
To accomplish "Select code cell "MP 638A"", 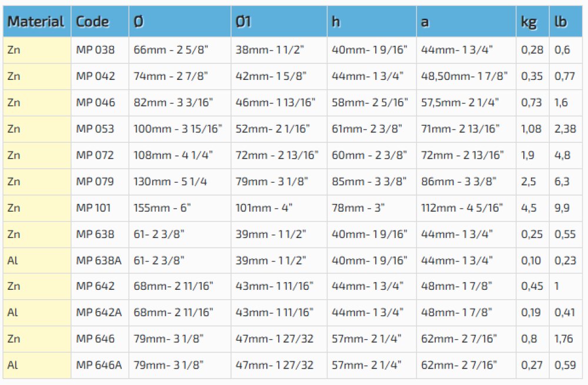I will (99, 260).
